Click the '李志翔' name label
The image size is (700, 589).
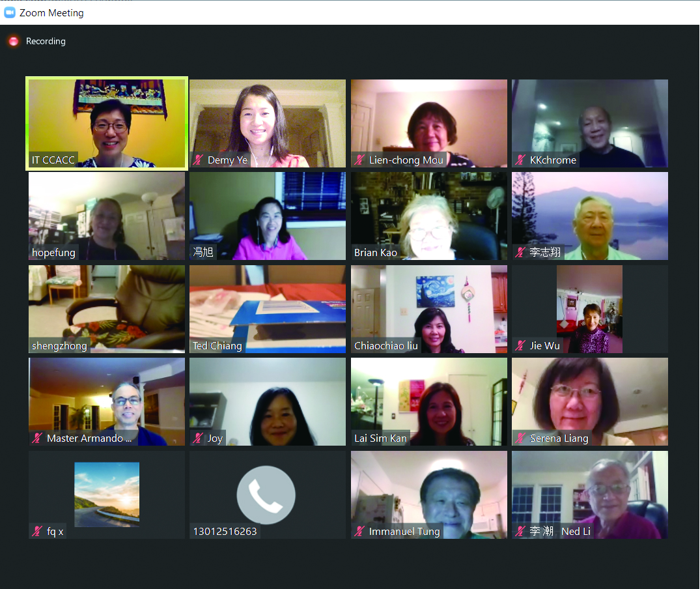[x=545, y=252]
